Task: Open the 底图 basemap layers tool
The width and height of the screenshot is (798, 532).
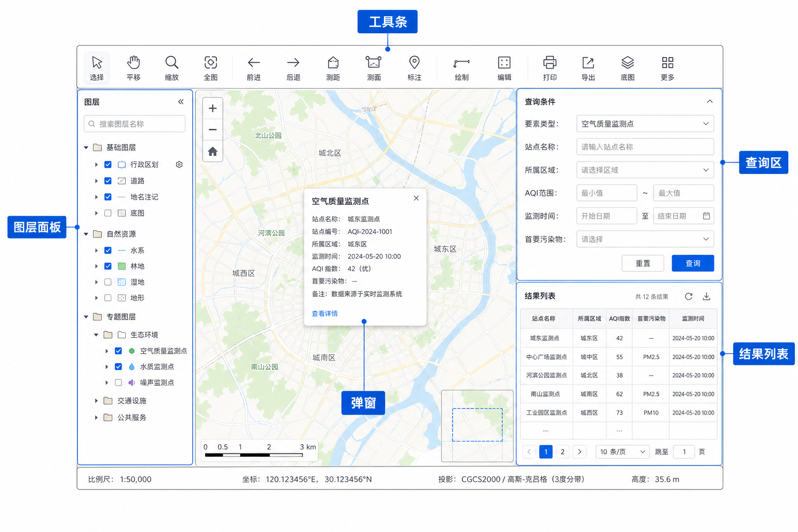Action: pyautogui.click(x=628, y=68)
